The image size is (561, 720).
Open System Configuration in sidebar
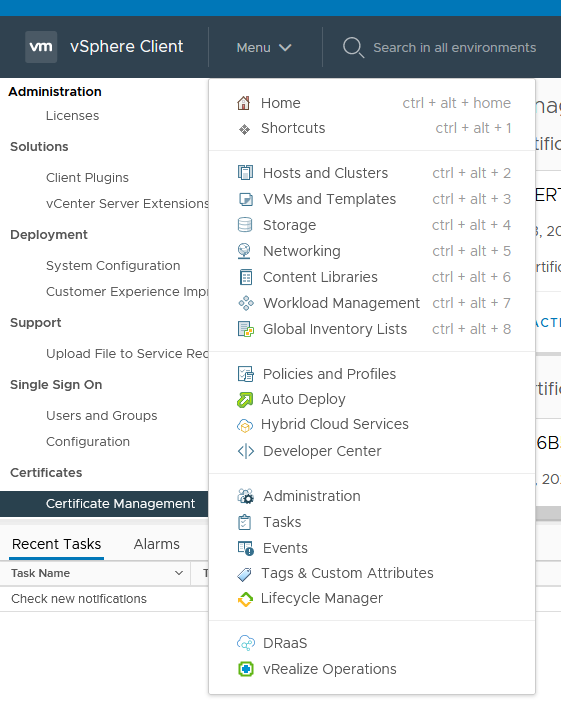(113, 265)
